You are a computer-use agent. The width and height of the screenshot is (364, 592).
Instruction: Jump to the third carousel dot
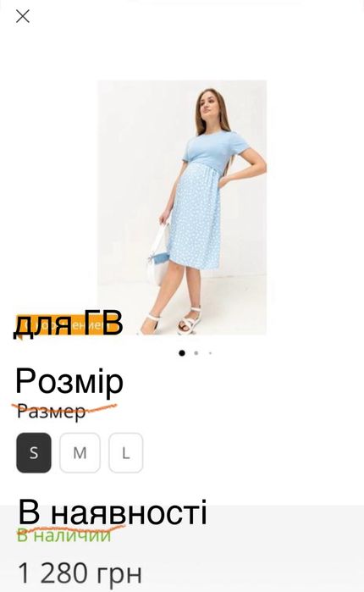coord(210,353)
